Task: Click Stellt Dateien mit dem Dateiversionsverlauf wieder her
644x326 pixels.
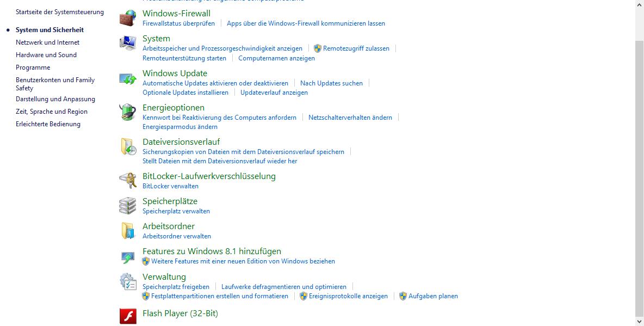Action: 220,162
